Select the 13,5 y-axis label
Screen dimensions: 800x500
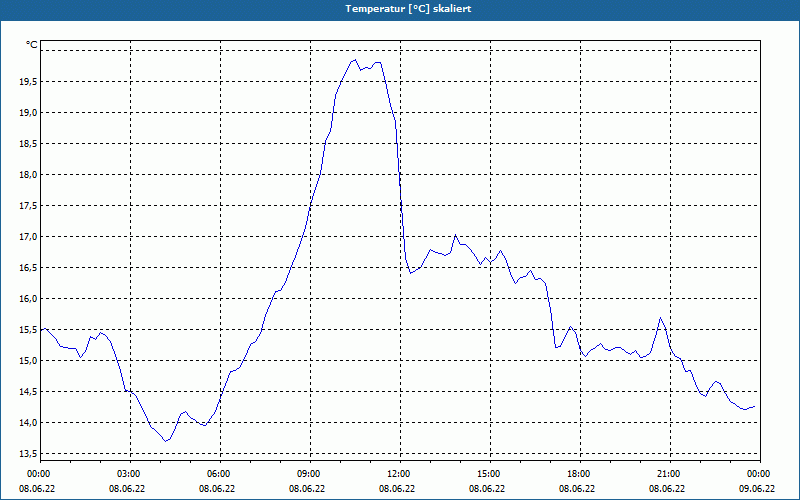coord(28,454)
